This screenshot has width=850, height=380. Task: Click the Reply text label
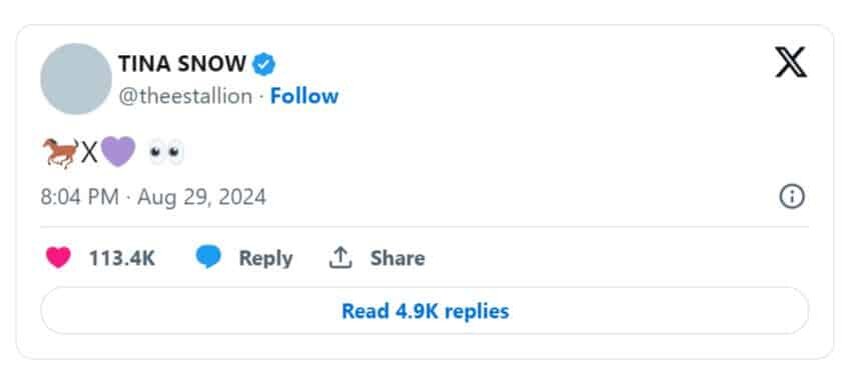coord(266,259)
